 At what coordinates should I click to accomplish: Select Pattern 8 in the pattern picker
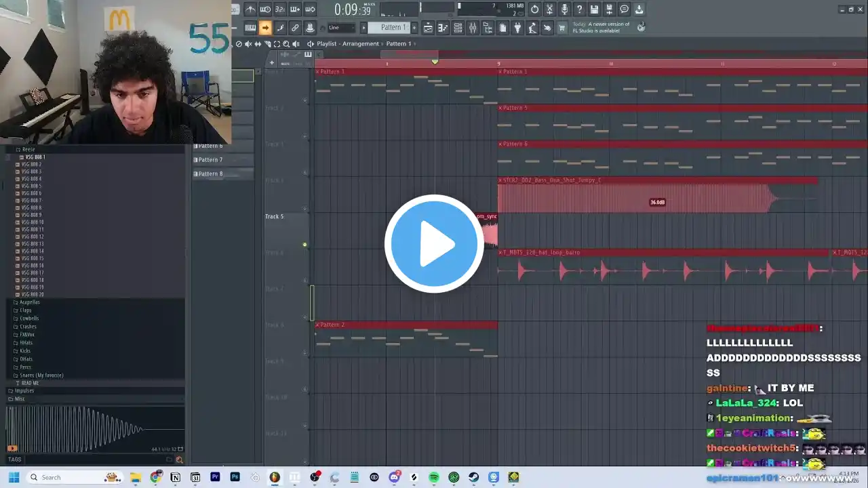click(x=222, y=174)
